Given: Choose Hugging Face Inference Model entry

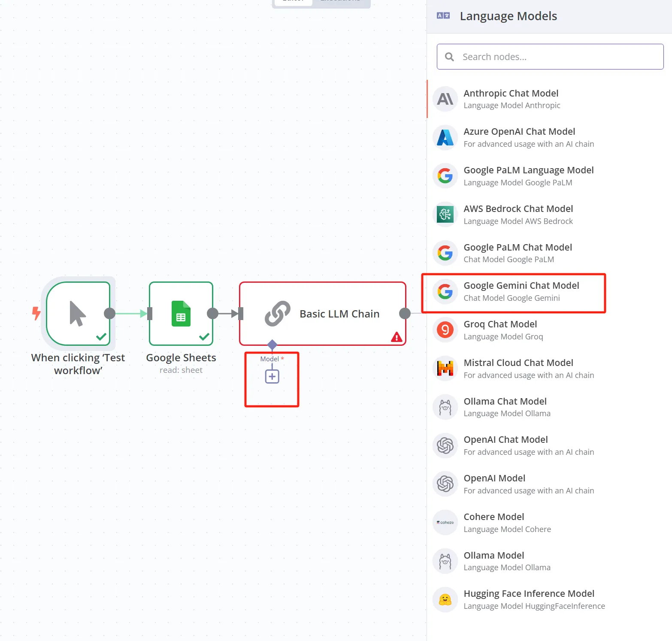Looking at the screenshot, I should point(549,599).
